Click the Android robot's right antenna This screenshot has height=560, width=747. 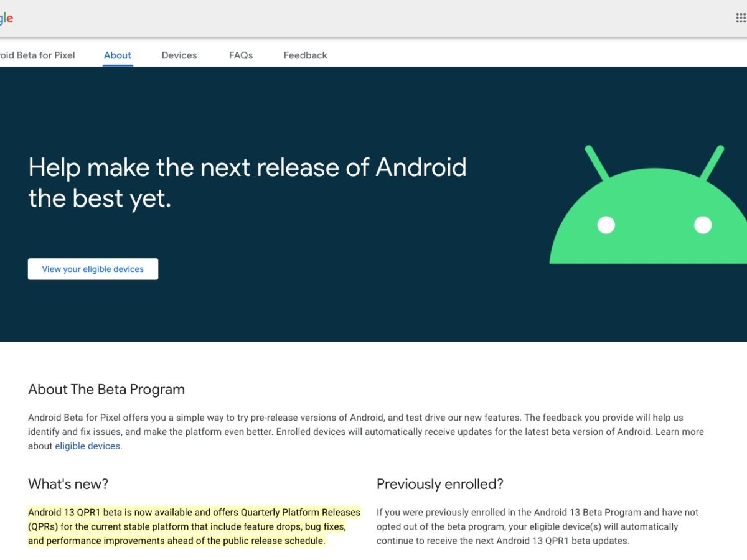click(712, 164)
